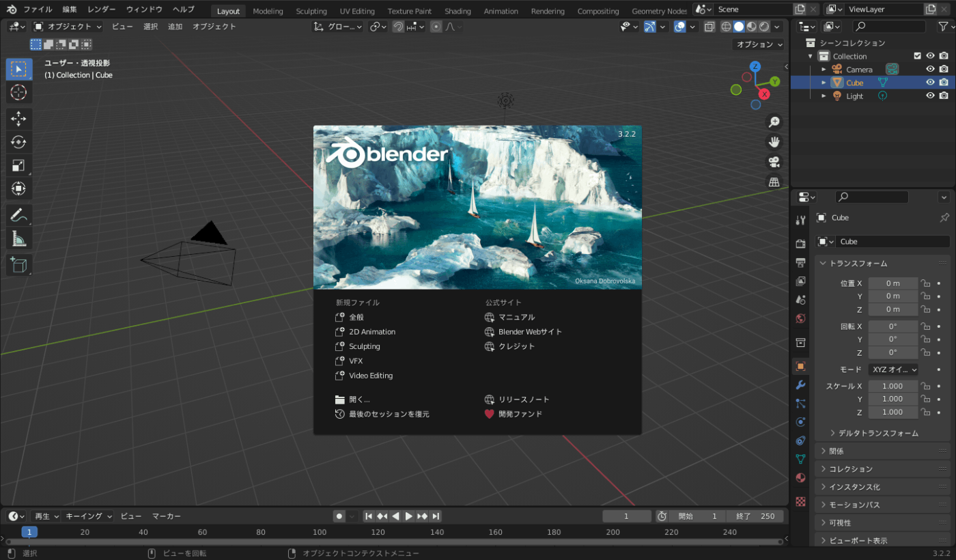Switch to the UV Editing workspace tab
This screenshot has height=560, width=956.
357,11
